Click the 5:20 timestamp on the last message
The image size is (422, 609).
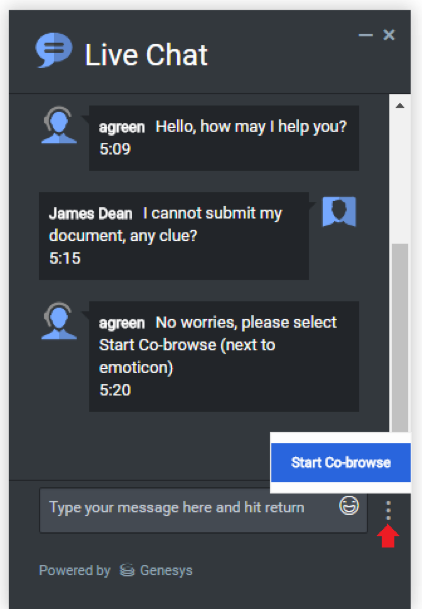(x=115, y=390)
